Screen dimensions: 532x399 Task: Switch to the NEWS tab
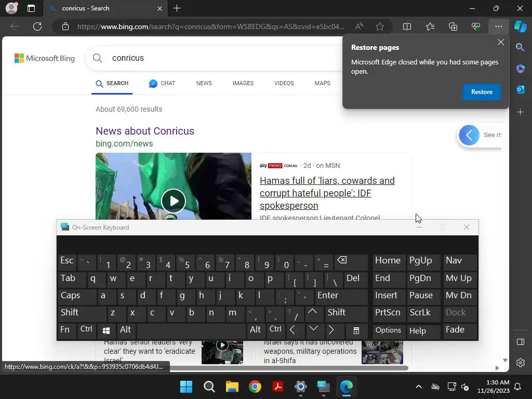(204, 83)
